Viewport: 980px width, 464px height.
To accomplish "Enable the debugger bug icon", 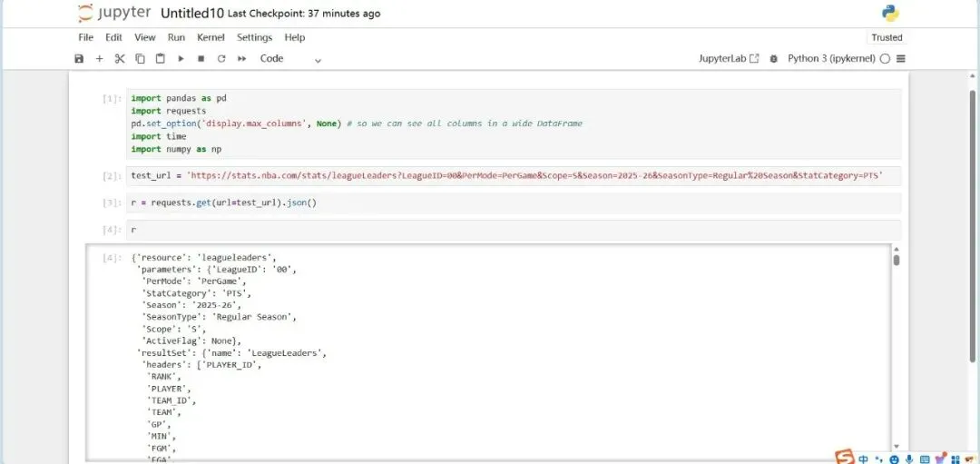I will click(773, 59).
